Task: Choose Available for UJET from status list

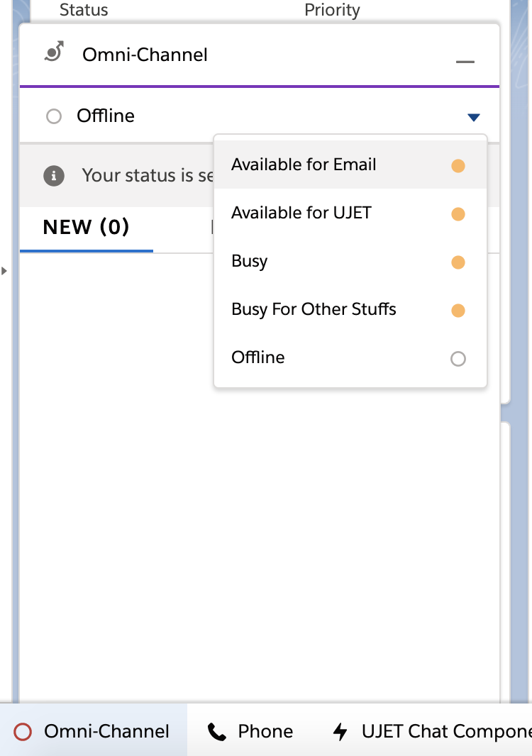Action: coord(301,213)
